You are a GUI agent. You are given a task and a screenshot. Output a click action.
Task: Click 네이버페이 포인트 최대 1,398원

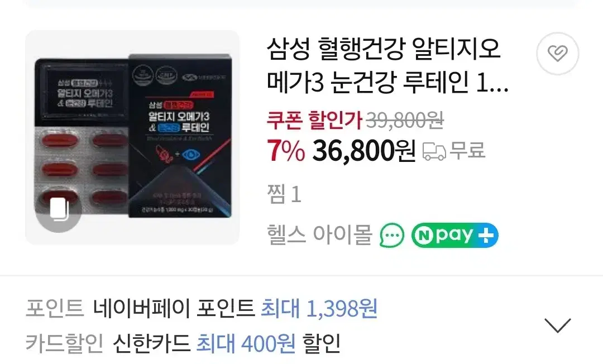(235, 308)
